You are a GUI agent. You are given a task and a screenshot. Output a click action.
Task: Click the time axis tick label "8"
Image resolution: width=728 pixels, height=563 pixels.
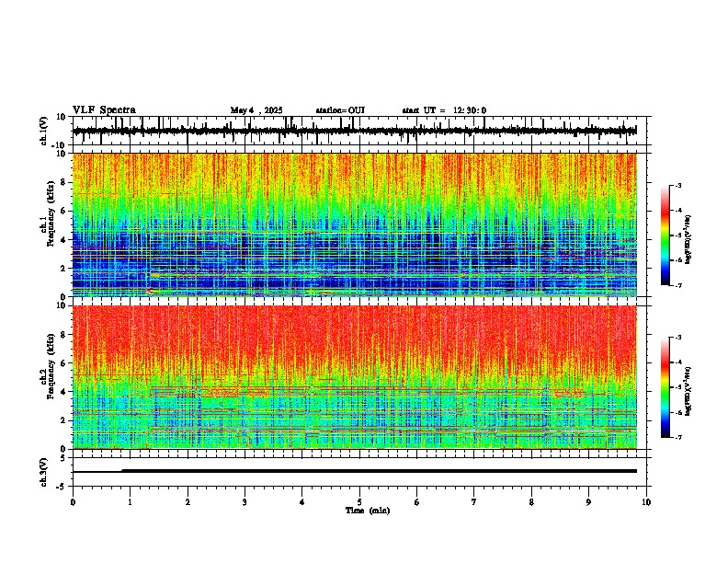point(531,502)
